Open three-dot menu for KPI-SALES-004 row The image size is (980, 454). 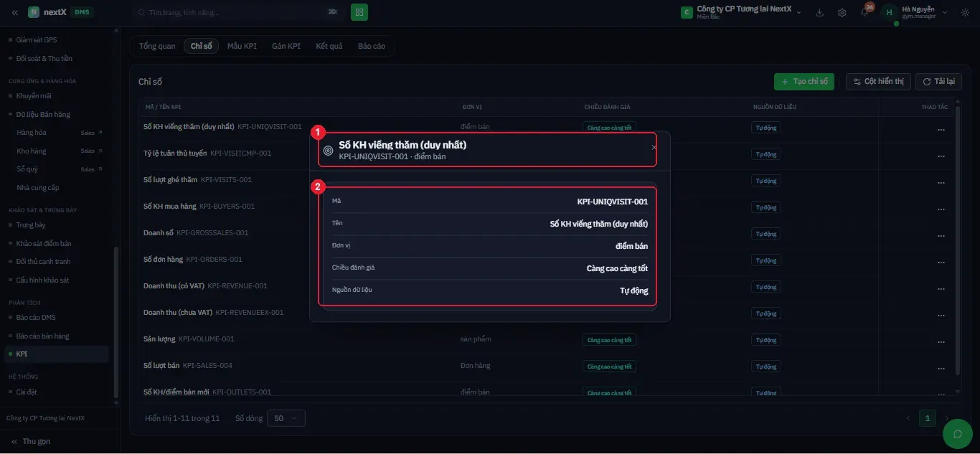point(941,368)
